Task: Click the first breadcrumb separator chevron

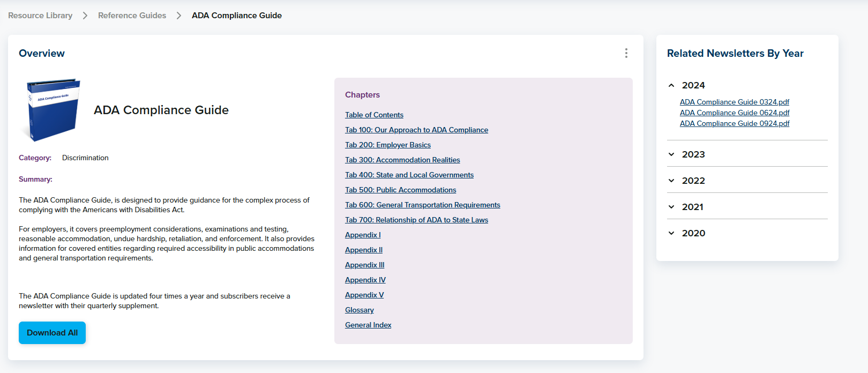Action: pyautogui.click(x=85, y=16)
